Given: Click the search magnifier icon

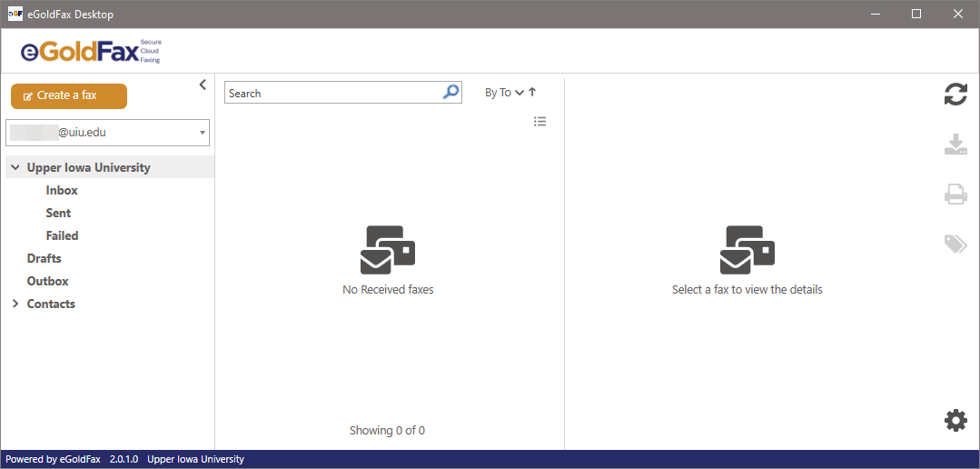Looking at the screenshot, I should tap(450, 93).
